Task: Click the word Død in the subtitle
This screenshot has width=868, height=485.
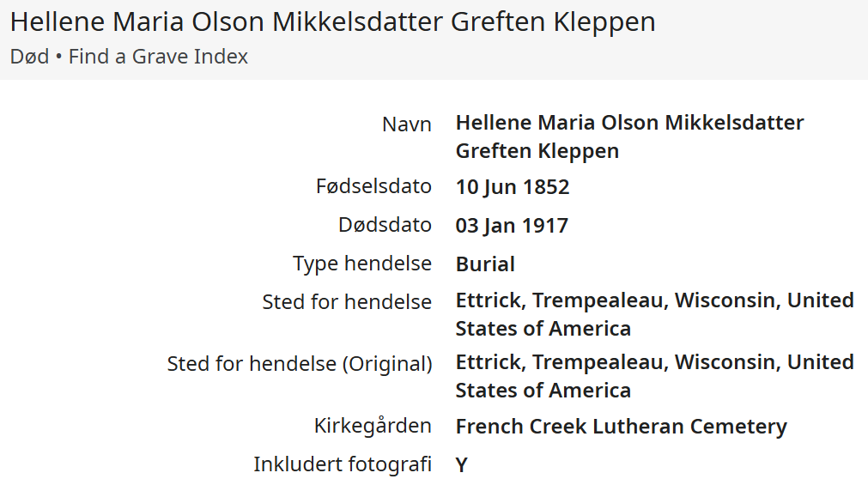Action: pyautogui.click(x=29, y=57)
